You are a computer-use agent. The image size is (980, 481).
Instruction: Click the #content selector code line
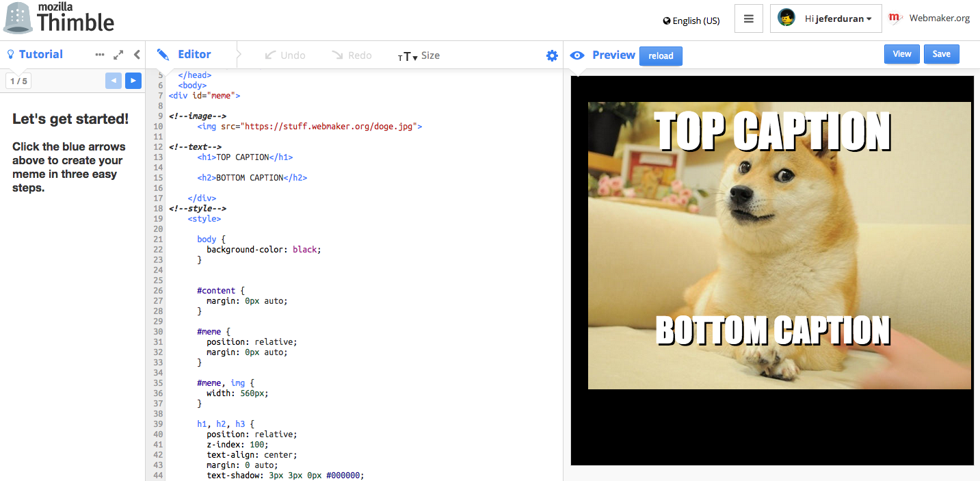tap(221, 291)
